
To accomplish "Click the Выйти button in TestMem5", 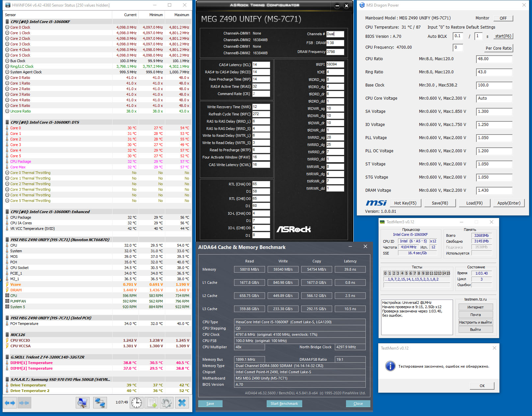I will 475,330.
